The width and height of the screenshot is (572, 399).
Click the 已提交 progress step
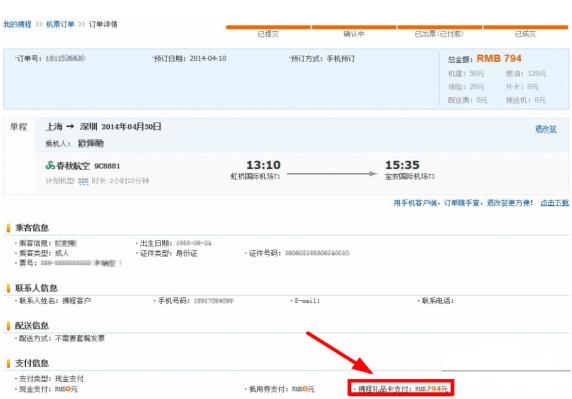point(268,34)
